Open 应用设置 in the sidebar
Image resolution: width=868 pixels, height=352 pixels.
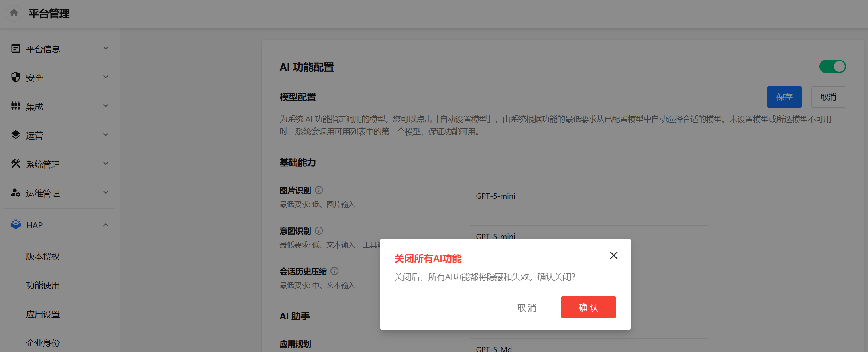pyautogui.click(x=43, y=314)
